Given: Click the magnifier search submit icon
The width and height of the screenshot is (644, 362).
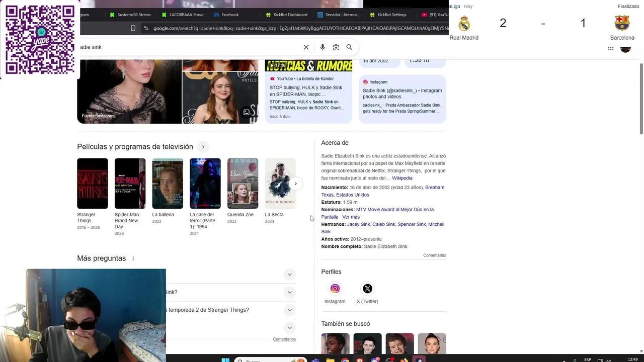Looking at the screenshot, I should [349, 47].
